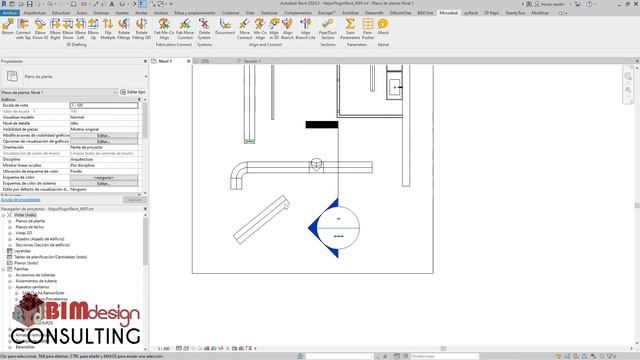Choose the Elbow Down tool
This screenshot has width=640, height=360.
[x=68, y=29]
